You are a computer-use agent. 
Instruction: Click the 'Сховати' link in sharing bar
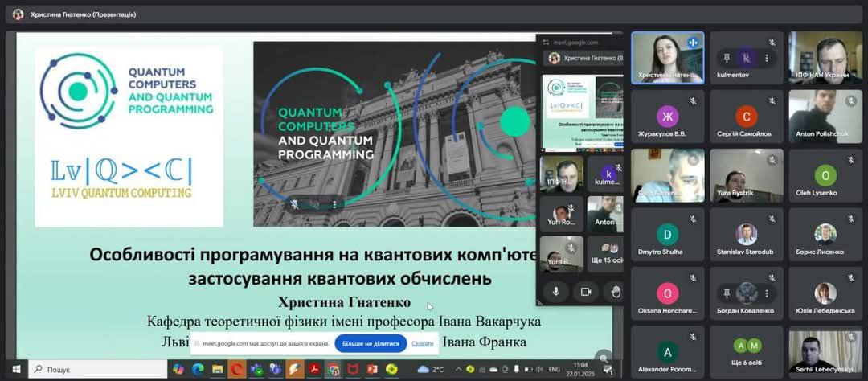(423, 344)
